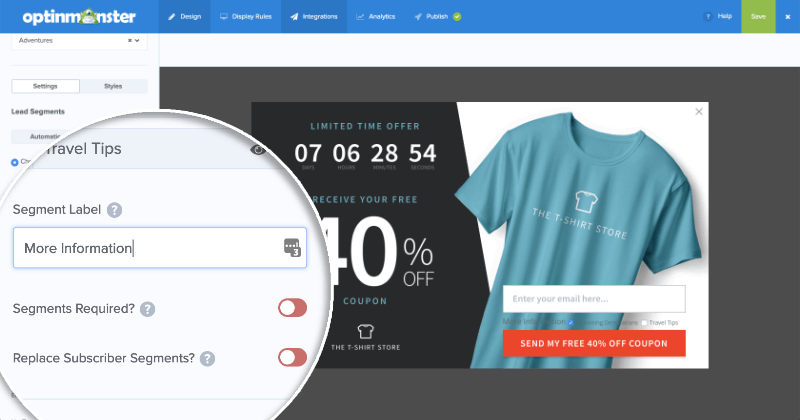800x420 pixels.
Task: Click the OptinMonster logo
Action: [x=79, y=16]
